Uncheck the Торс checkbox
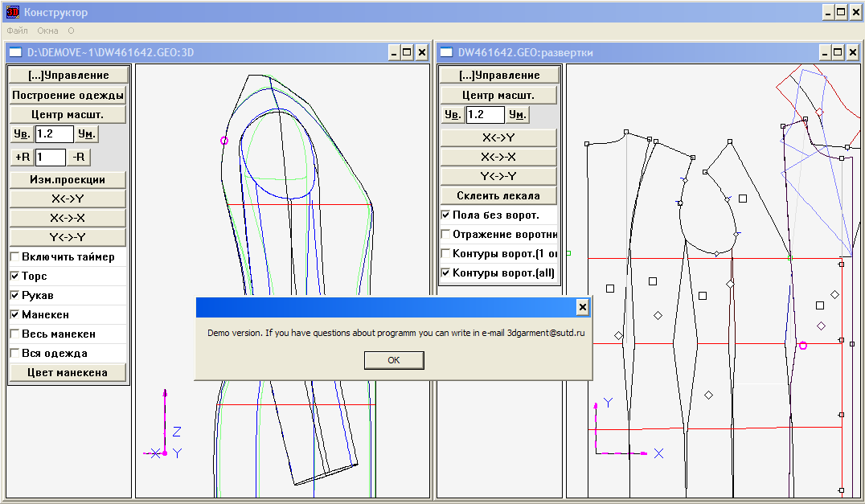This screenshot has width=865, height=504. [x=15, y=277]
